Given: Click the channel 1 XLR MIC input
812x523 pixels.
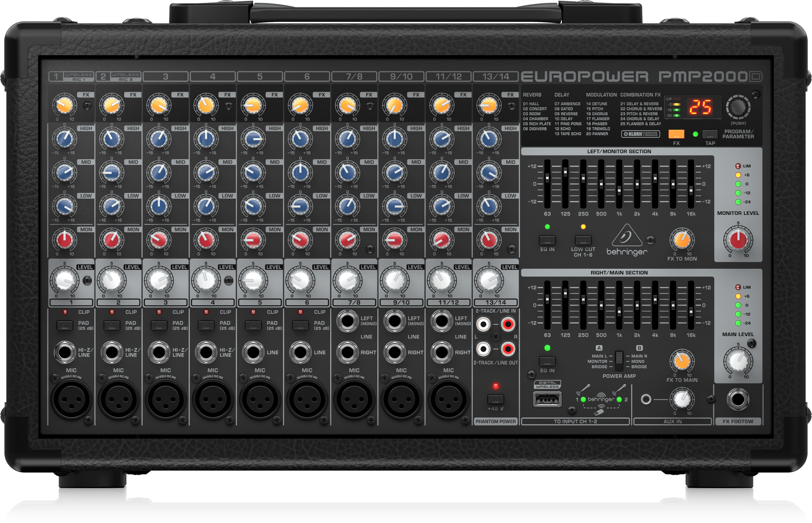Looking at the screenshot, I should (x=71, y=399).
